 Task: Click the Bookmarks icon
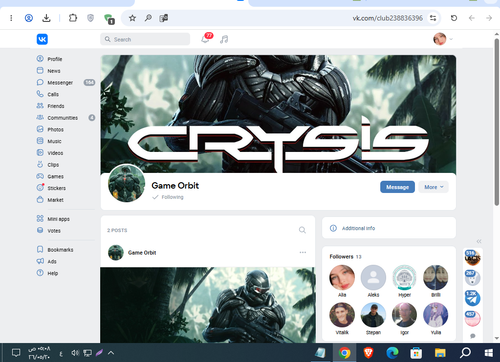(x=40, y=249)
